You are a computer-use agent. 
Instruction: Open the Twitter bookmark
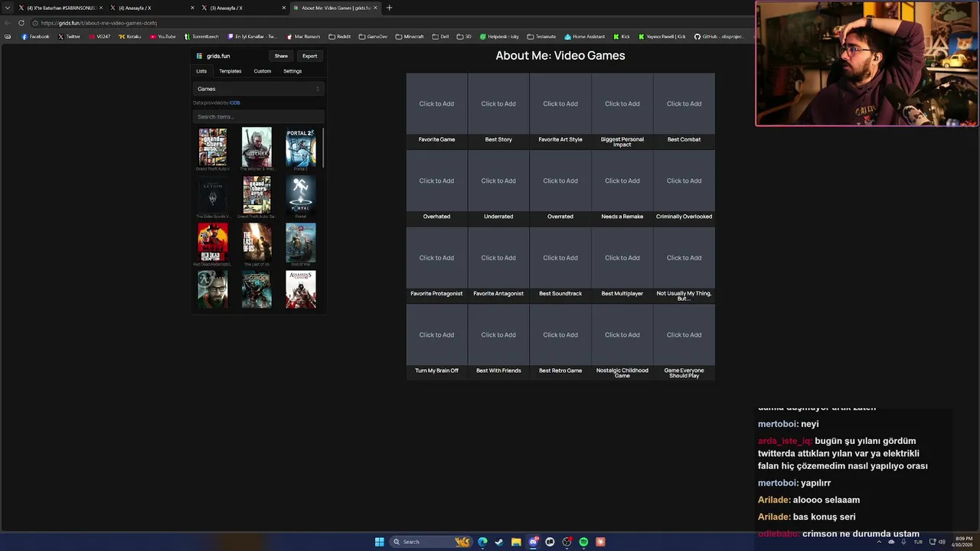tap(69, 37)
